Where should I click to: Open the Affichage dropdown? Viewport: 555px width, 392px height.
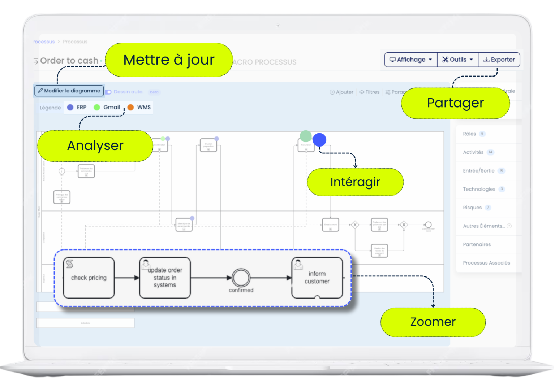click(410, 60)
